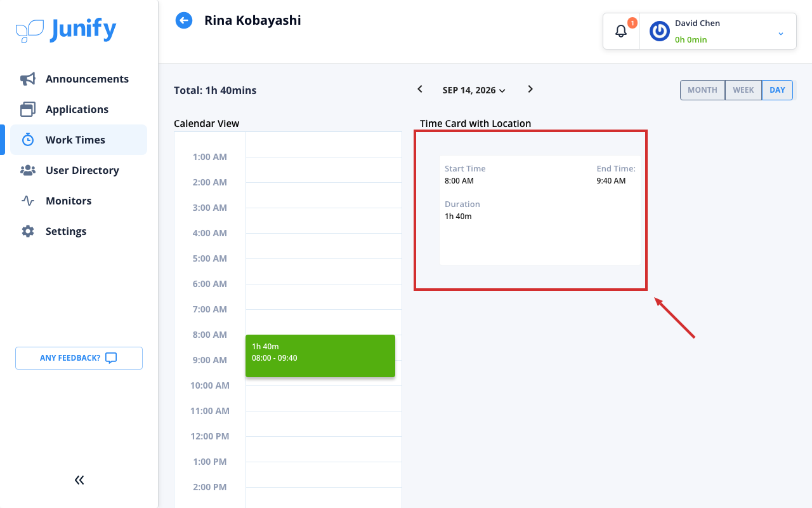Click the Work Times stopwatch icon
Image resolution: width=812 pixels, height=508 pixels.
pyautogui.click(x=28, y=140)
